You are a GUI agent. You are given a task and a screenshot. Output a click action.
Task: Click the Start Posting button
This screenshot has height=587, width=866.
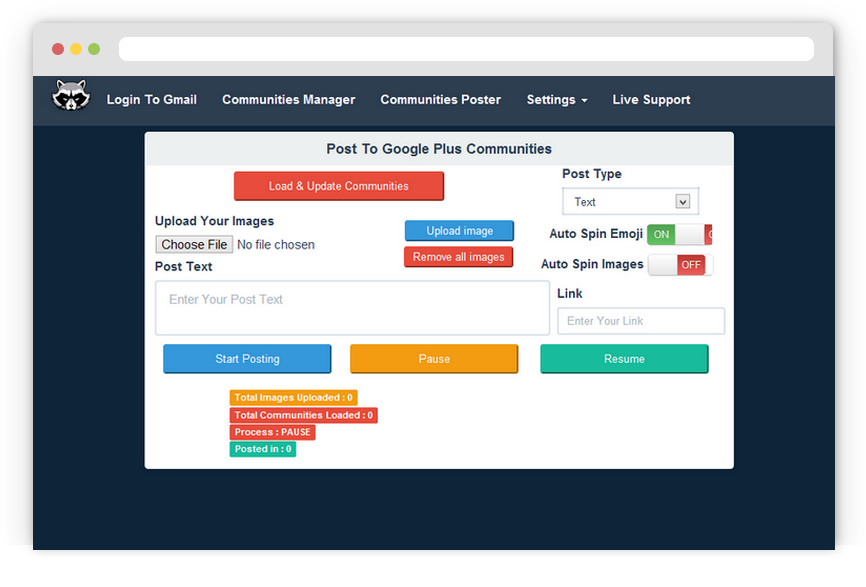pos(247,359)
